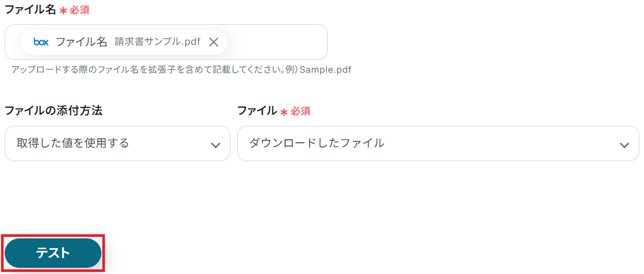The width and height of the screenshot is (644, 274).
Task: Open the ファイルの添付方法 dropdown
Action: pyautogui.click(x=117, y=143)
